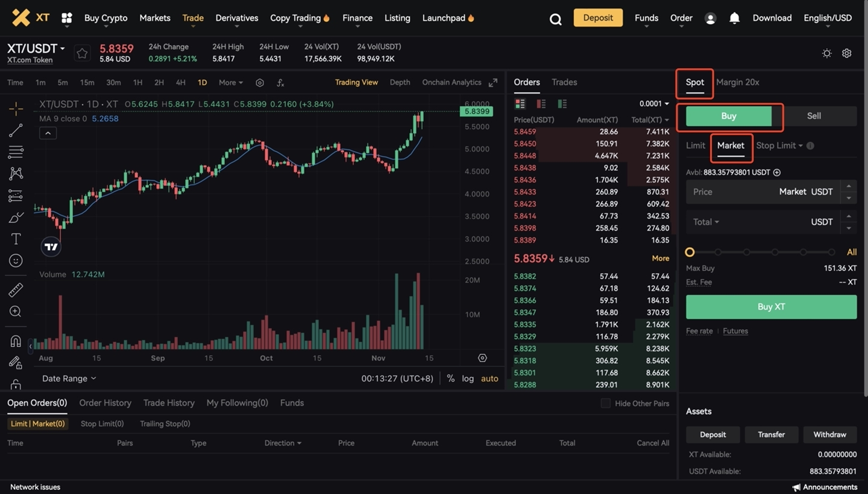
Task: Switch to the Trades tab
Action: pos(564,82)
